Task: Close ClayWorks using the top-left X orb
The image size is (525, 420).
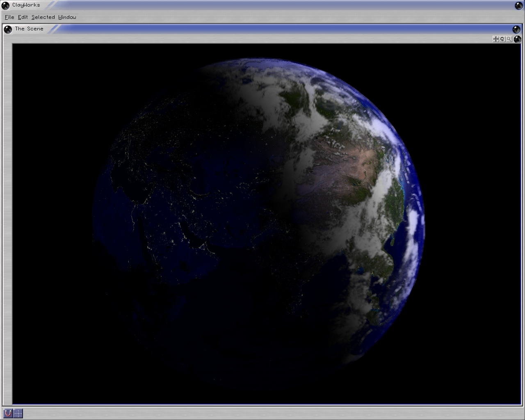Action: pyautogui.click(x=5, y=5)
